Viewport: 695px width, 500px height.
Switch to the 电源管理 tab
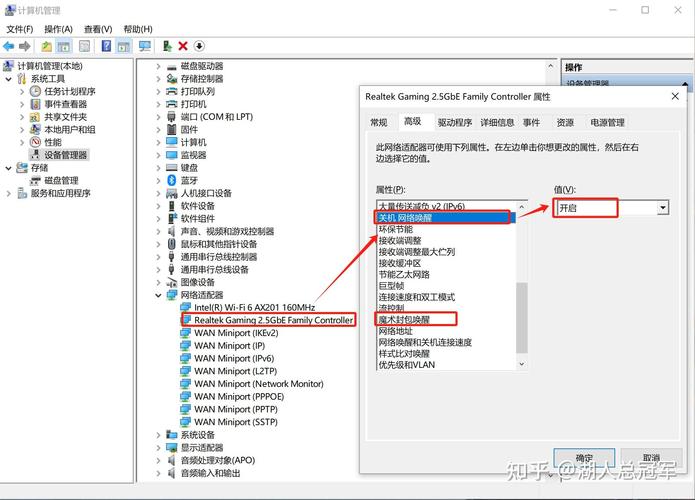tap(607, 122)
